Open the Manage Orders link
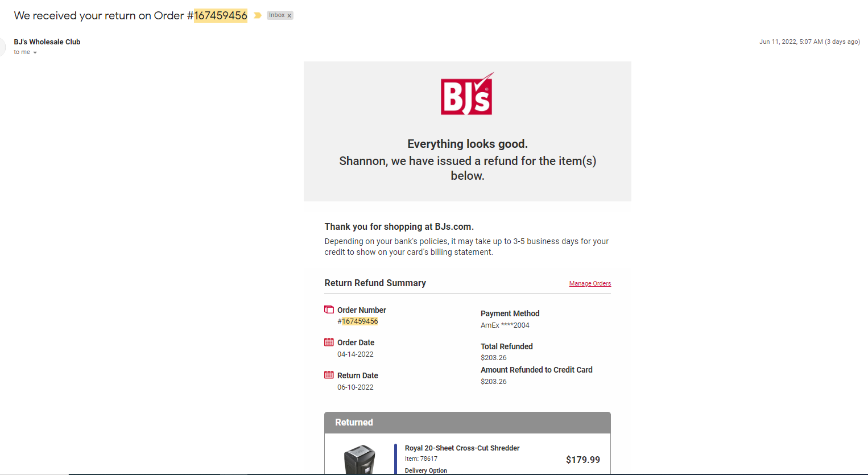 [x=590, y=283]
